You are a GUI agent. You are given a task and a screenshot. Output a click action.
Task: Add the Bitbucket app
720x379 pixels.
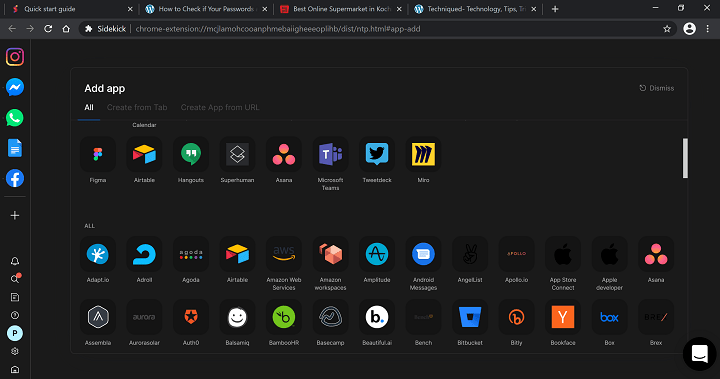[x=470, y=317]
